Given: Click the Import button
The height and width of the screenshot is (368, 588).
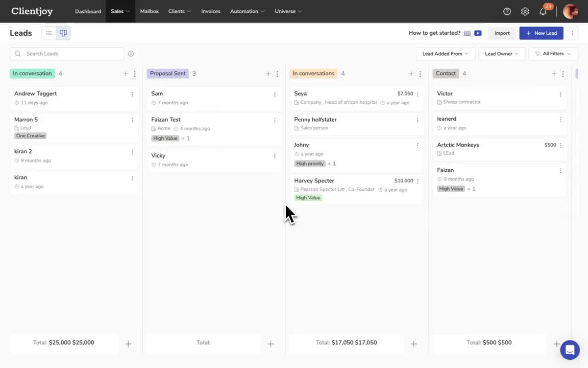Looking at the screenshot, I should click(x=502, y=33).
